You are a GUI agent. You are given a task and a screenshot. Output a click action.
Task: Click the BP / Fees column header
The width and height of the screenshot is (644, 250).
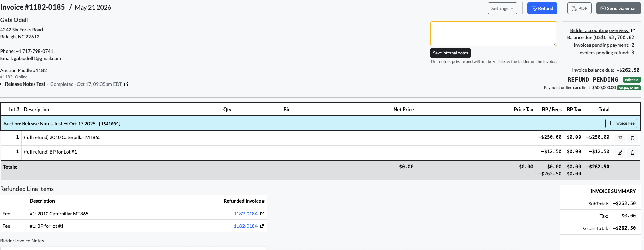pos(552,110)
